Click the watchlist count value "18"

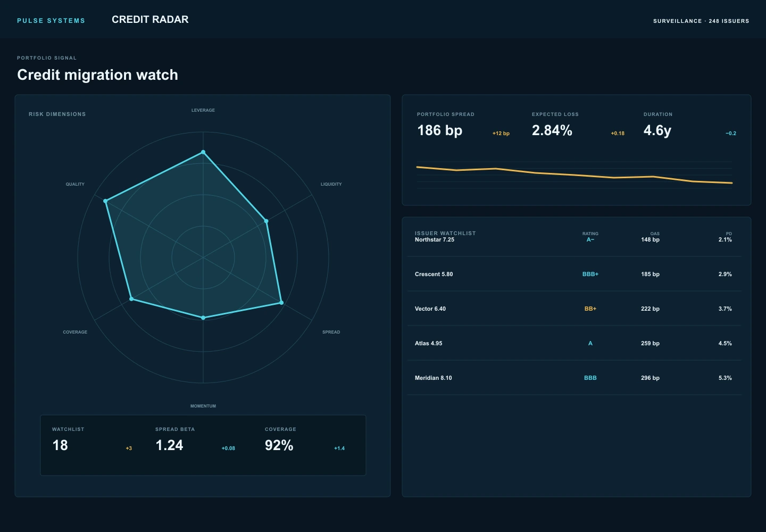pos(60,445)
